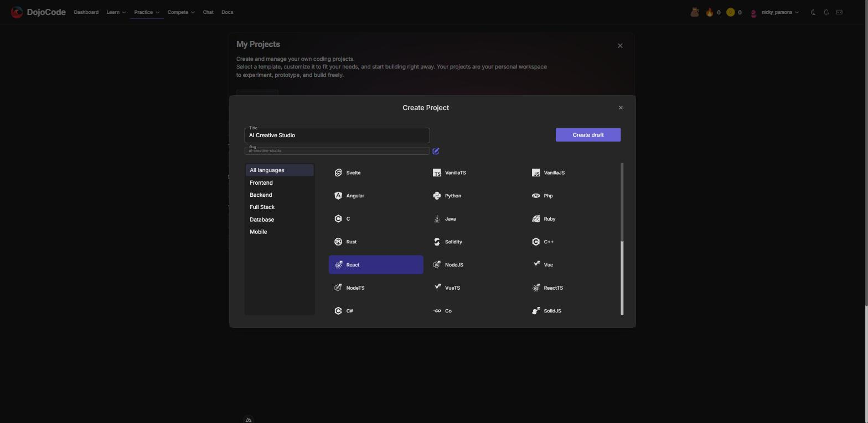
Task: Close the Create Project dialog
Action: point(621,108)
